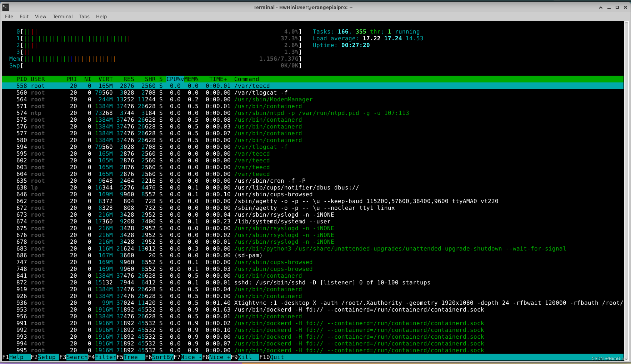The width and height of the screenshot is (631, 364).
Task: Select the highlighted PID 558 /var/teecd row
Action: coord(312,86)
